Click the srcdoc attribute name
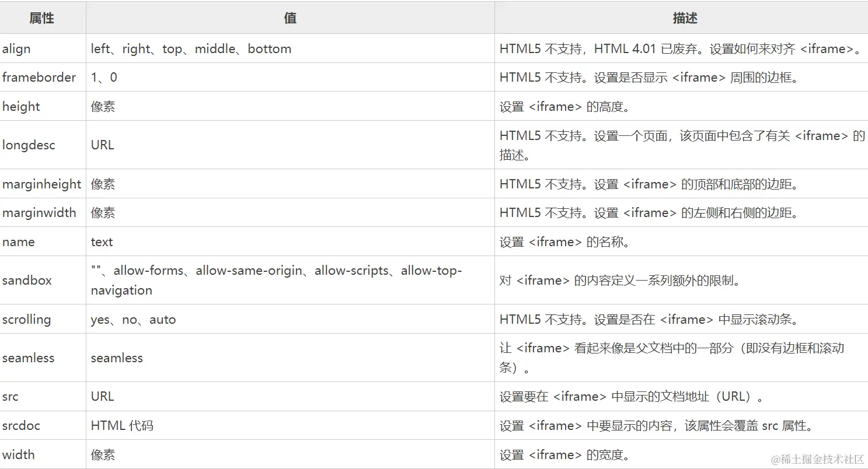Screen dimensions: 868x469 pos(21,426)
